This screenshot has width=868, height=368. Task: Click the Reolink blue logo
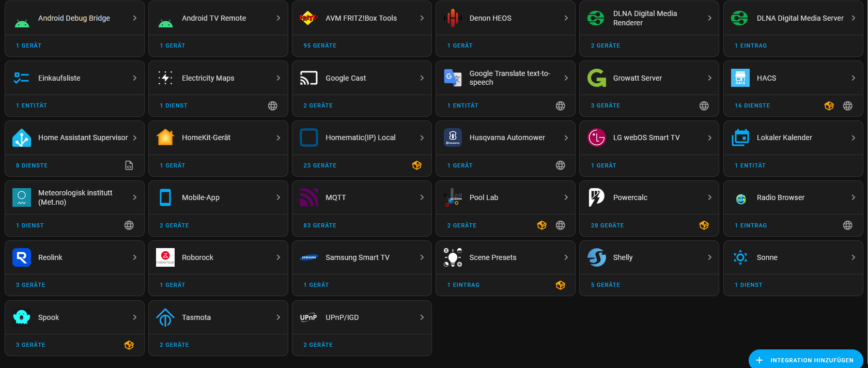click(22, 257)
